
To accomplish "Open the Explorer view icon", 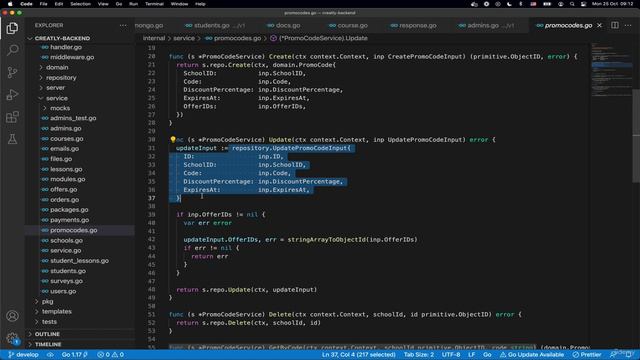I will pos(12,28).
